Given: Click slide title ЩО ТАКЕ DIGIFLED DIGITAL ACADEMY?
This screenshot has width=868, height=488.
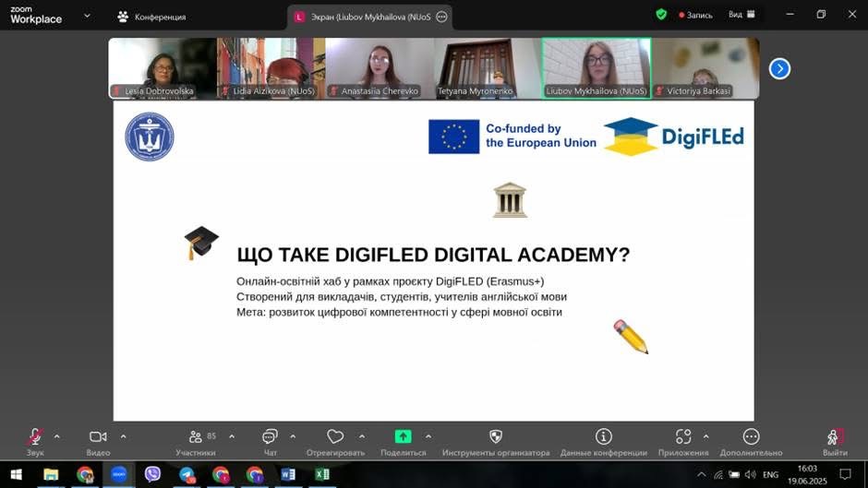Looking at the screenshot, I should tap(433, 255).
